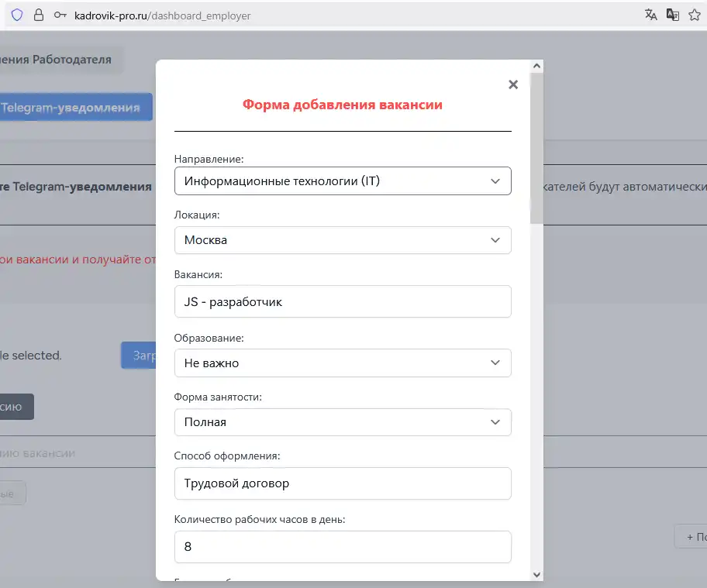Expand the Локация dropdown showing Москва
This screenshot has height=588, width=707.
[342, 240]
